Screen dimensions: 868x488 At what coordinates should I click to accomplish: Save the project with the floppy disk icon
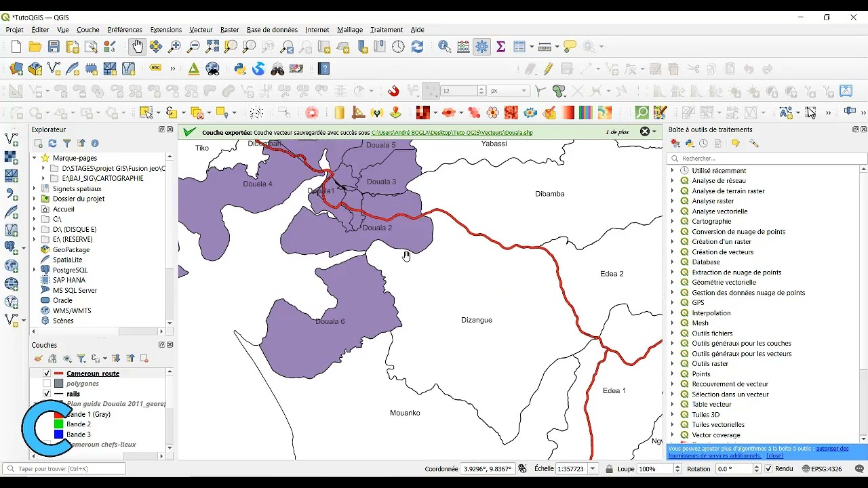coord(54,47)
